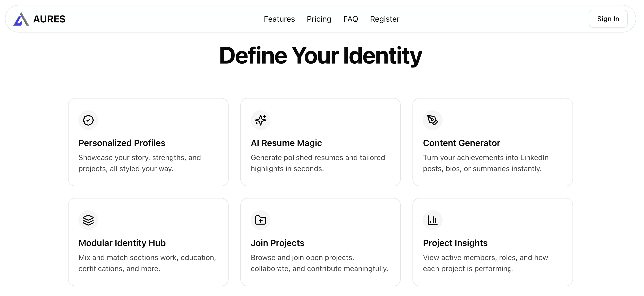
Task: Click the AURES triangle logo icon
Action: [21, 19]
